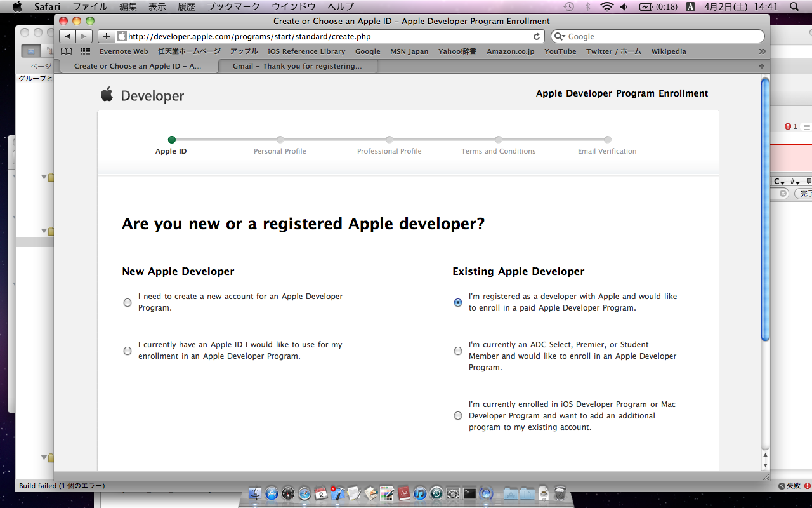Launch Finder from the Dock
Image resolution: width=812 pixels, height=508 pixels.
(x=255, y=493)
